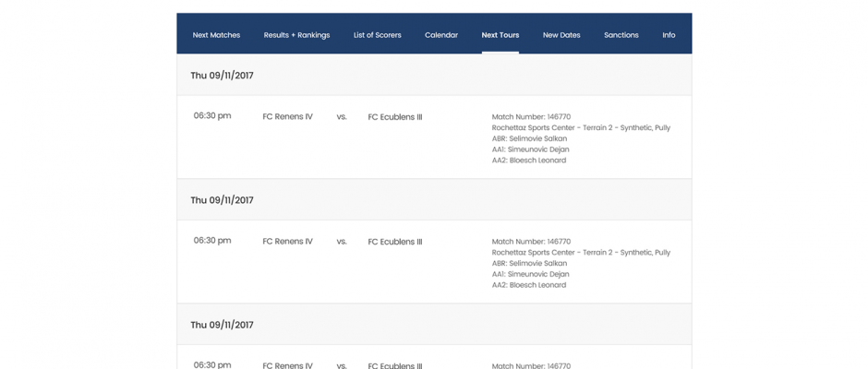The image size is (868, 369).
Task: Click AA1: Simeunovic Dejan in the second match
Action: click(x=530, y=274)
